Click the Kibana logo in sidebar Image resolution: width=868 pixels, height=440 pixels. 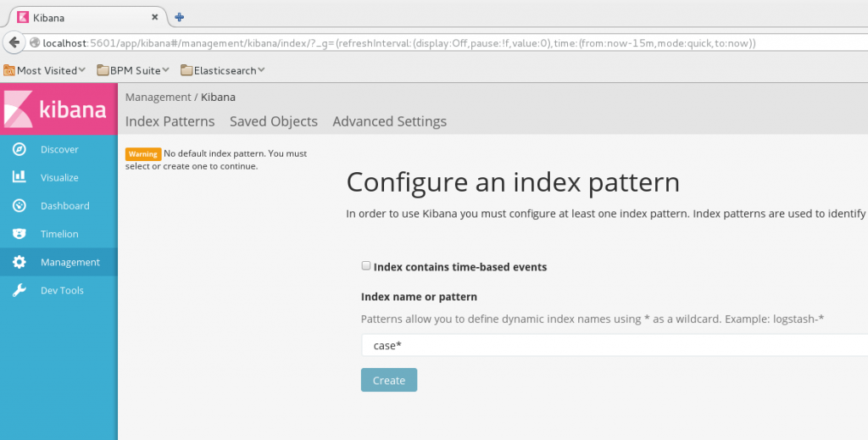pyautogui.click(x=58, y=109)
